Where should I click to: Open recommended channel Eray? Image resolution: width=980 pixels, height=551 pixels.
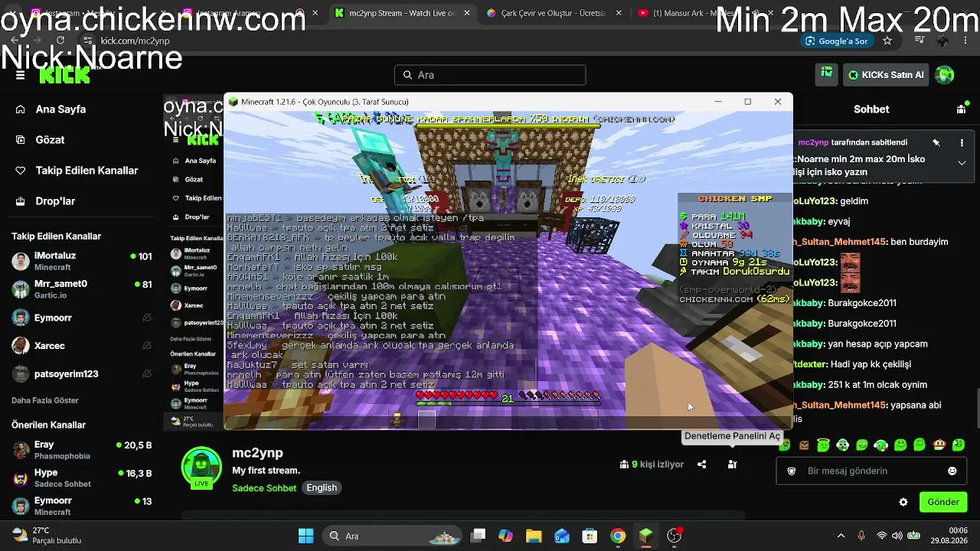click(x=81, y=450)
